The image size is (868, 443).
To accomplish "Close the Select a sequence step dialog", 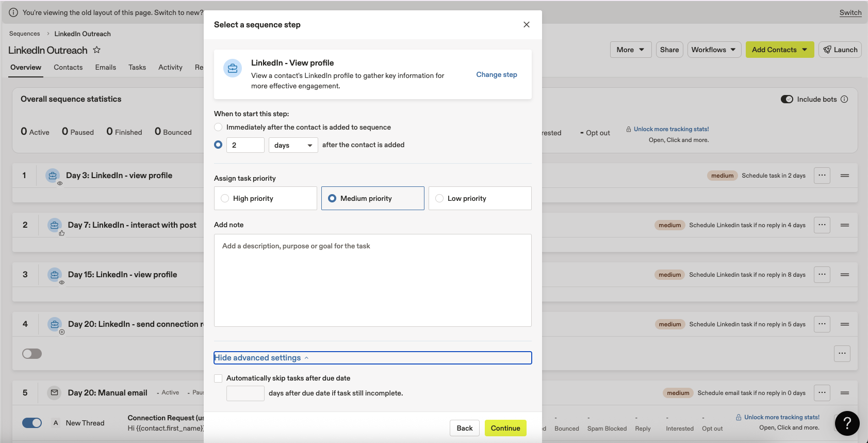I will 526,25.
